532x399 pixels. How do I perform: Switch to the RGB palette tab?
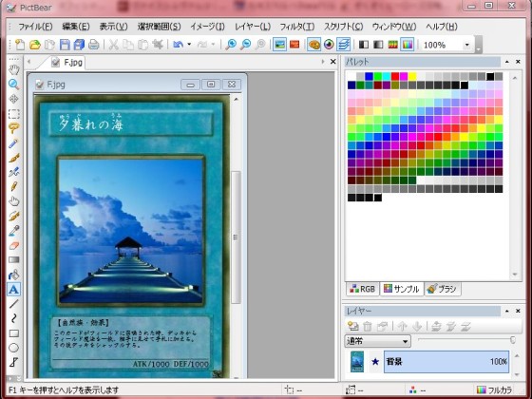coord(362,289)
